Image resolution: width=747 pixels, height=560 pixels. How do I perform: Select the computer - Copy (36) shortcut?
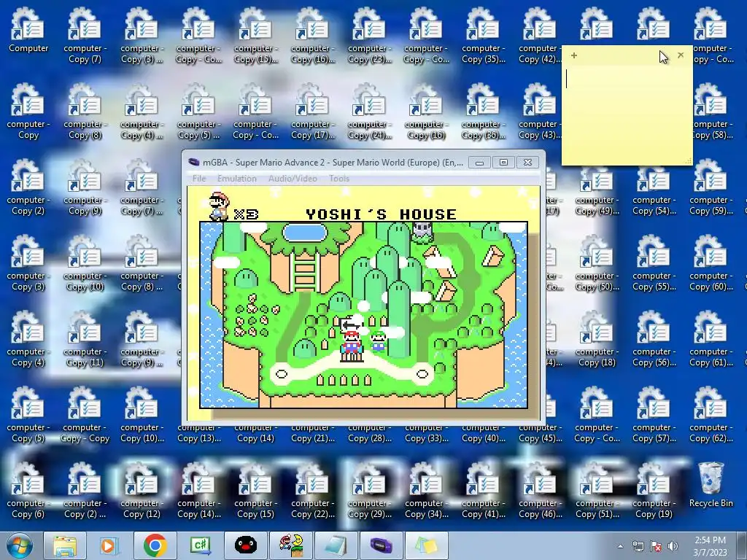click(x=483, y=111)
